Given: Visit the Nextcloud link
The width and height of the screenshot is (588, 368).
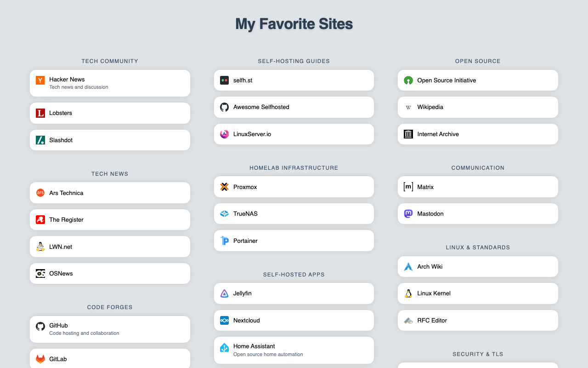Looking at the screenshot, I should pyautogui.click(x=294, y=320).
